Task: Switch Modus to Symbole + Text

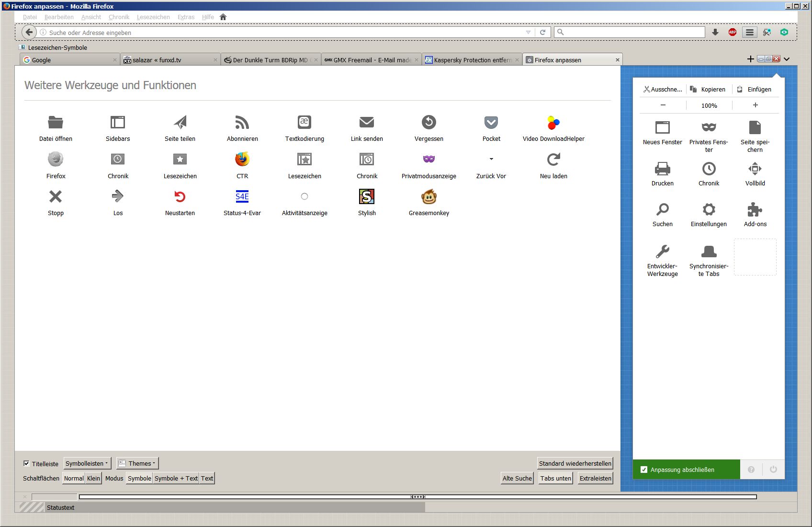Action: pyautogui.click(x=176, y=478)
